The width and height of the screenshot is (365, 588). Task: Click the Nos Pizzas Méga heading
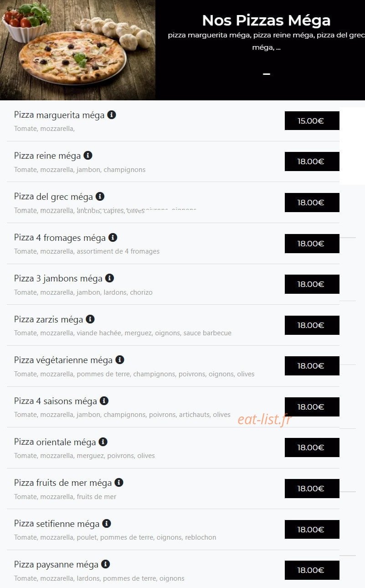[x=266, y=21]
